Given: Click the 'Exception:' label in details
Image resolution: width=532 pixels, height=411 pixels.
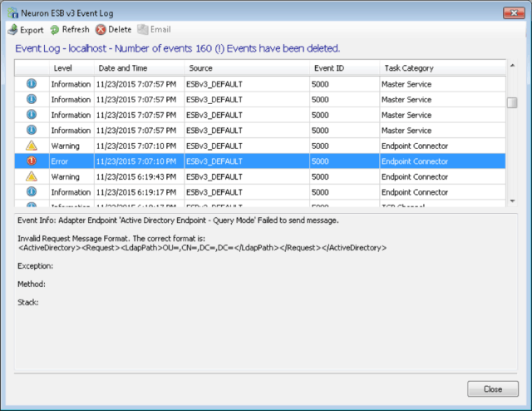Looking at the screenshot, I should click(35, 266).
